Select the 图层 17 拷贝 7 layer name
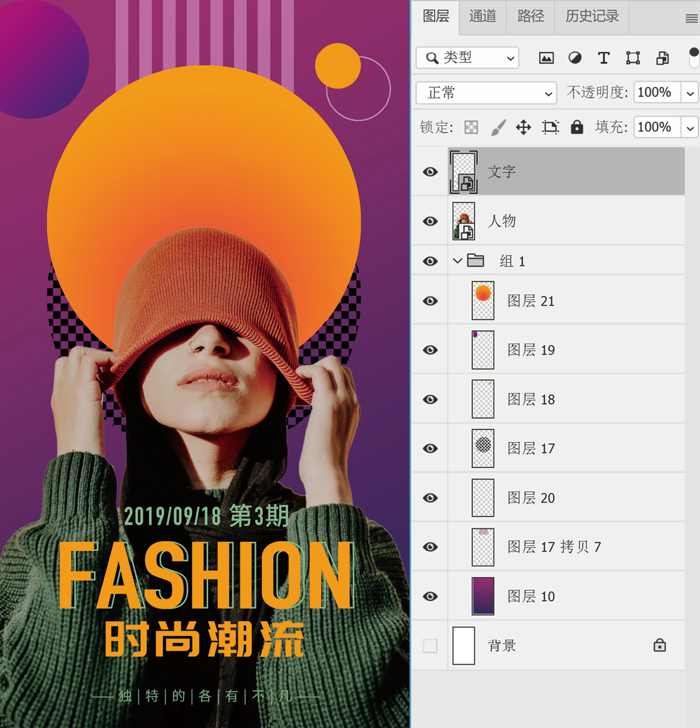Image resolution: width=700 pixels, height=728 pixels. [x=554, y=547]
